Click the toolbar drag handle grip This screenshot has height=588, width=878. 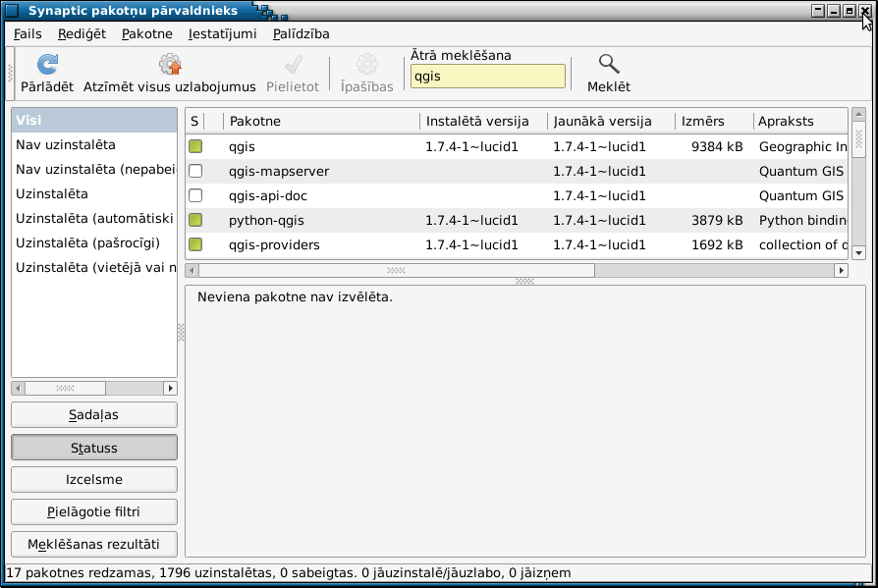10,74
